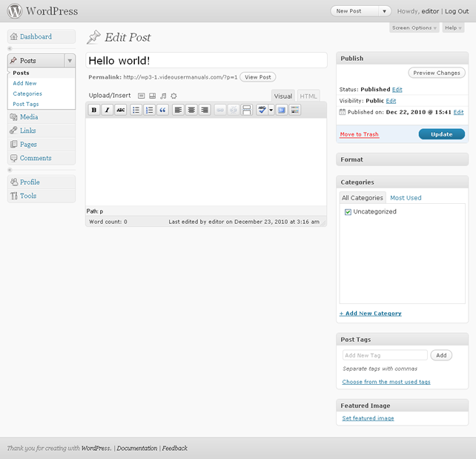Click the View Post button
476x459 pixels.
click(258, 77)
